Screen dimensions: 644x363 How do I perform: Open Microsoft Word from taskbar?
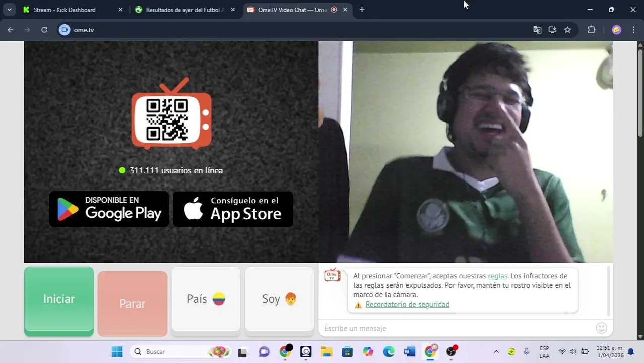coord(409,352)
